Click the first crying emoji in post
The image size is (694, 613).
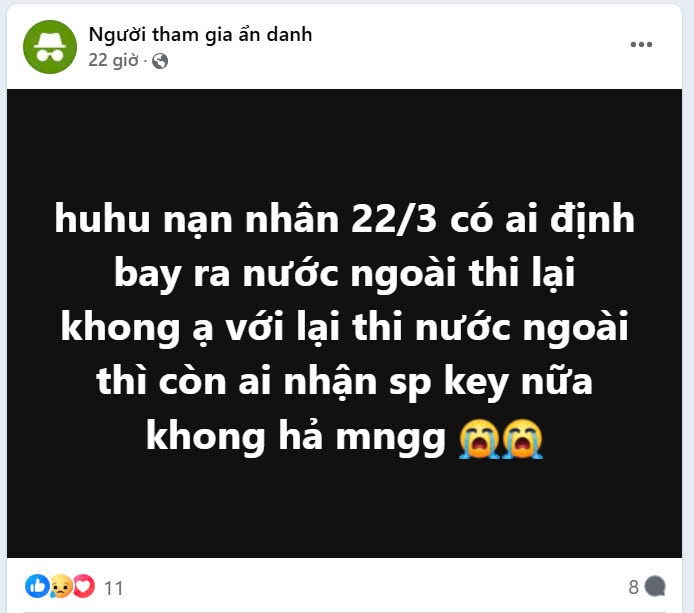tap(479, 438)
